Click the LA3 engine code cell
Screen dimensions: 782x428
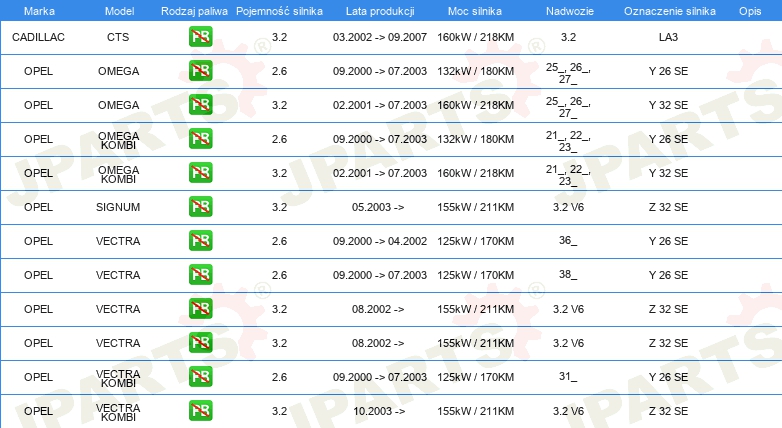[668, 37]
